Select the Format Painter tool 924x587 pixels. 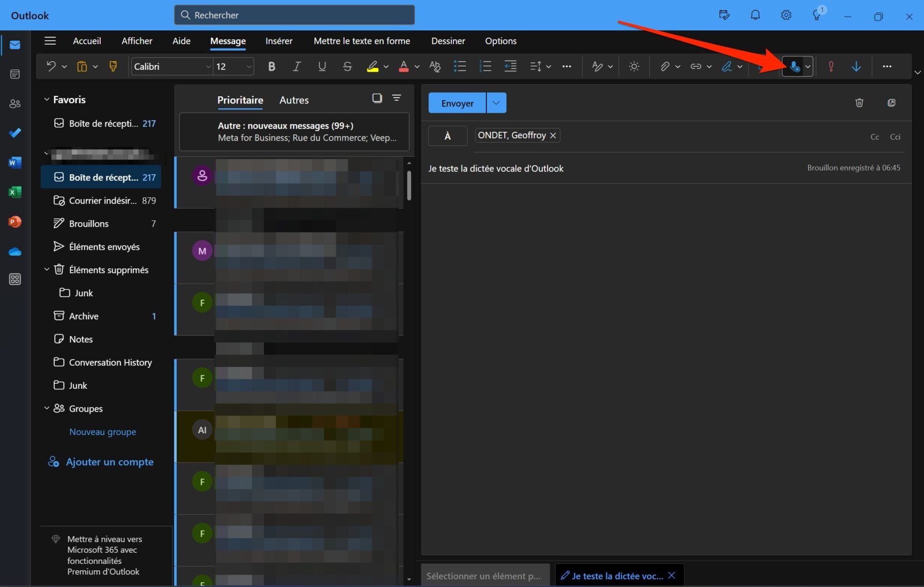coord(113,66)
